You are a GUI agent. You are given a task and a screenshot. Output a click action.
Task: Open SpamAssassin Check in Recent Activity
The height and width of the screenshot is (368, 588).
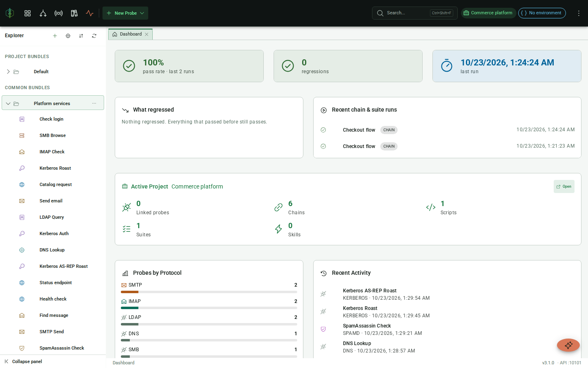click(x=447, y=329)
